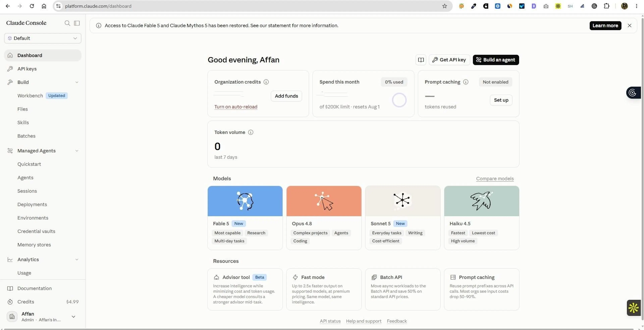Open Usage under Analytics

pos(43,273)
